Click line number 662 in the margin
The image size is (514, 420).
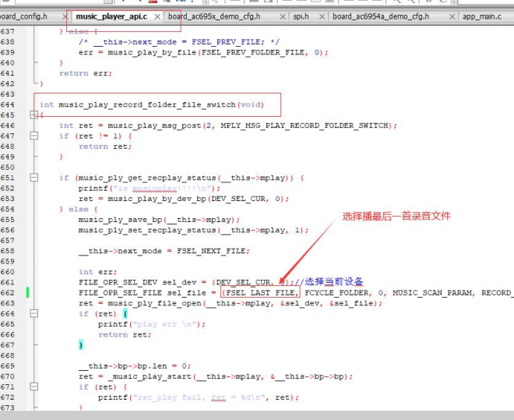tap(8, 292)
